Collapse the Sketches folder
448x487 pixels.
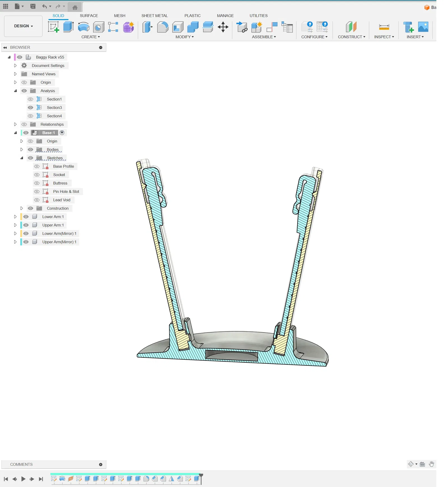(x=22, y=158)
